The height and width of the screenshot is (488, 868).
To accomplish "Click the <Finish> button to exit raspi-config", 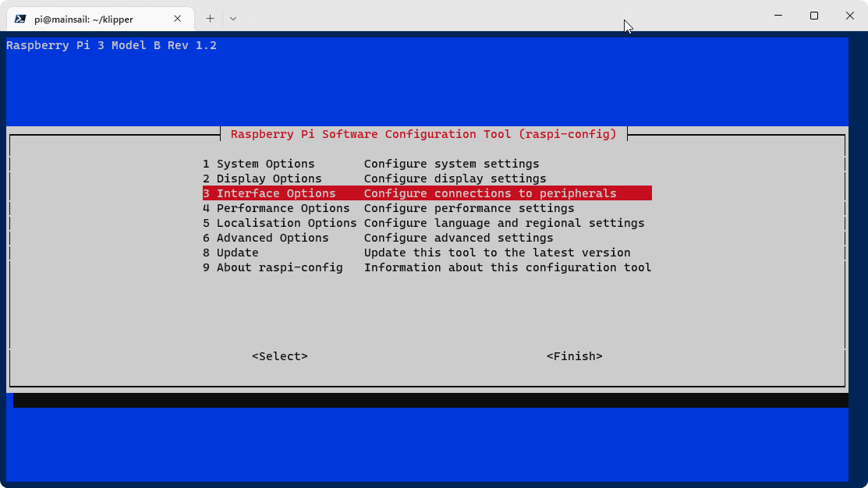I will (x=575, y=356).
